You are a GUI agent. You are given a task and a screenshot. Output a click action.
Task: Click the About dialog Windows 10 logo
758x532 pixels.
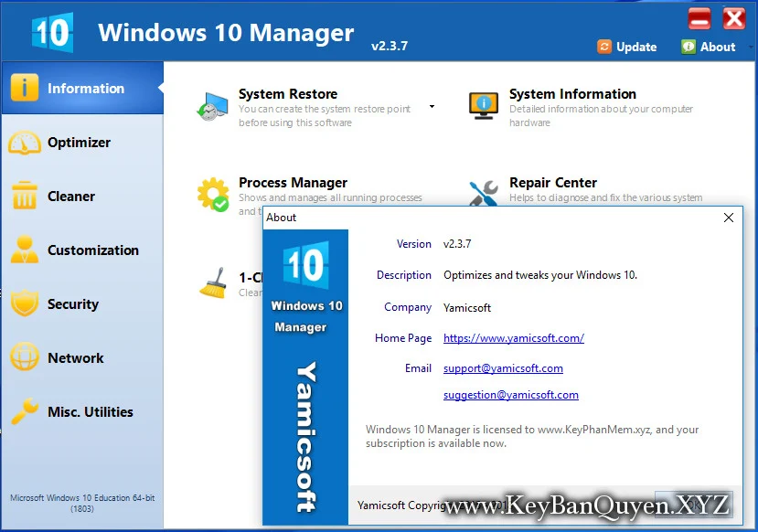tap(306, 265)
